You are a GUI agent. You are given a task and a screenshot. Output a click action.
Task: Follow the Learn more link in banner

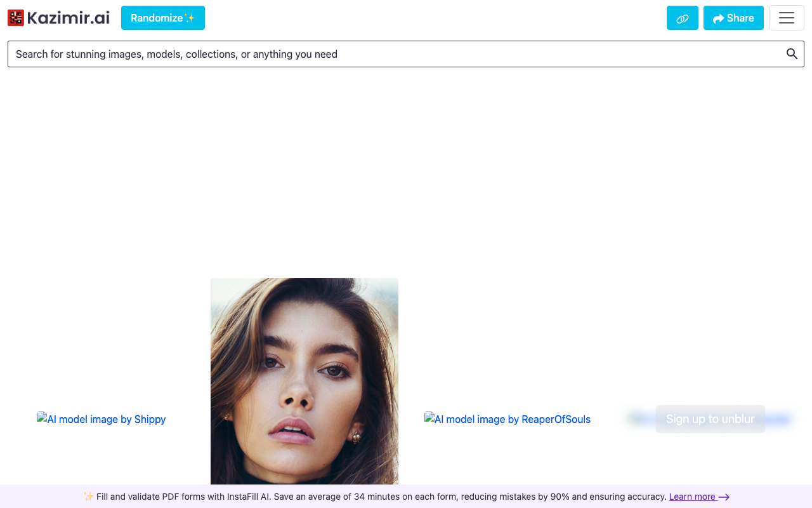pos(692,497)
